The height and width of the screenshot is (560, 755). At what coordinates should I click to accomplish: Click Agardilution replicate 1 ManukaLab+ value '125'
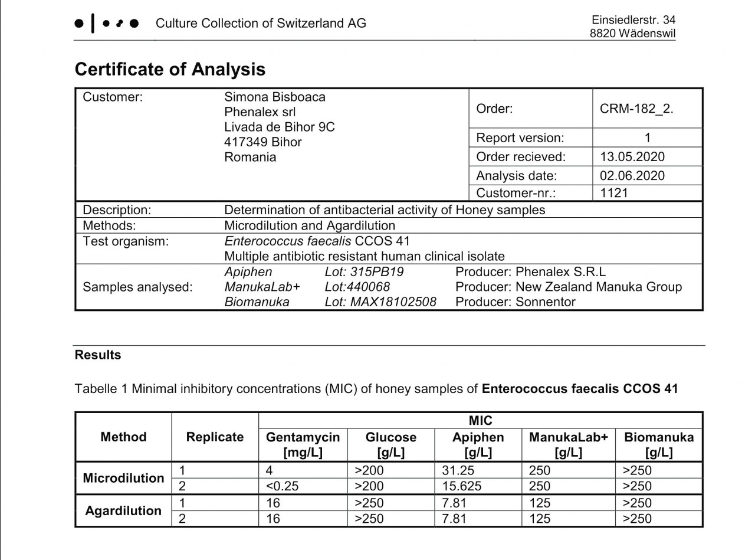click(540, 503)
